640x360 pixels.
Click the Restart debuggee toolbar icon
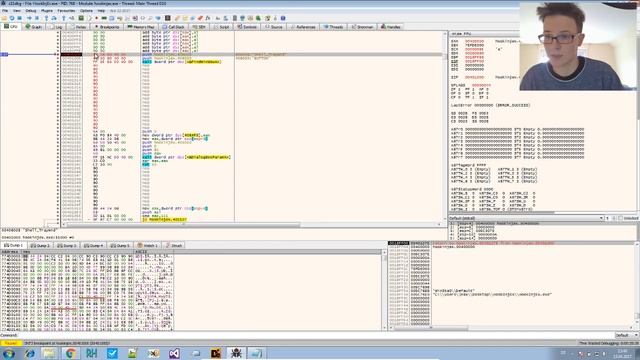click(x=12, y=18)
